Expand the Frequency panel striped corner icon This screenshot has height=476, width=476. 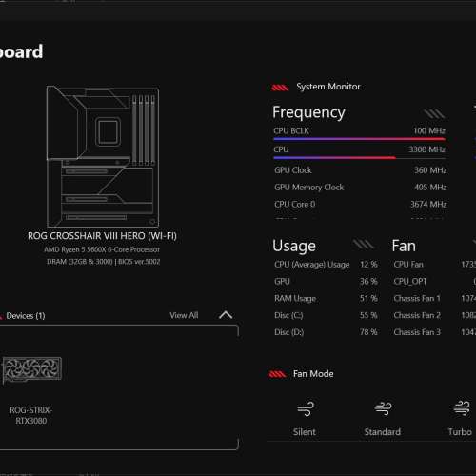(x=434, y=113)
